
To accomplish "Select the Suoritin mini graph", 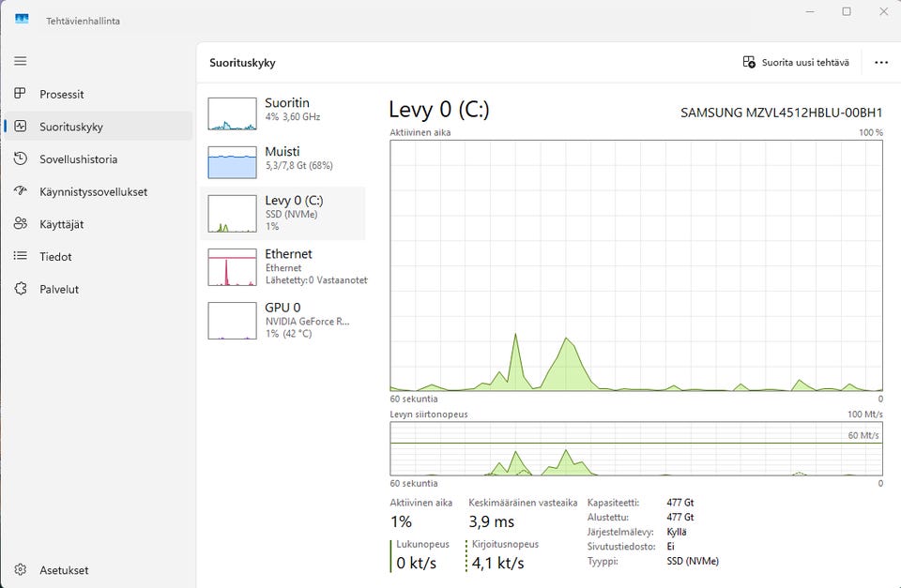I will click(x=232, y=113).
